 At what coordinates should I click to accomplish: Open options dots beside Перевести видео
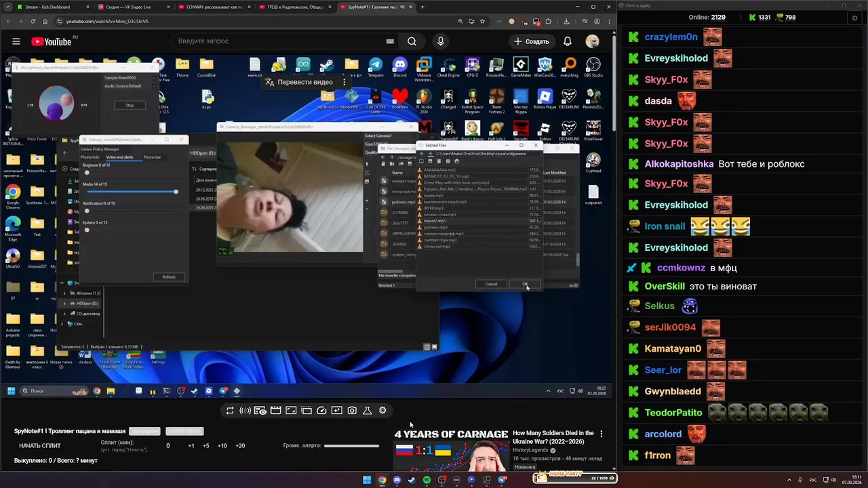point(344,82)
